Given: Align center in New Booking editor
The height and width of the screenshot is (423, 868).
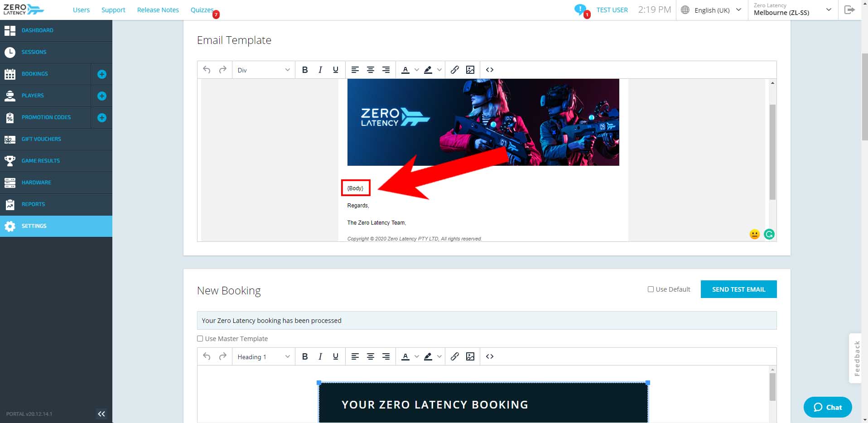Looking at the screenshot, I should tap(371, 356).
